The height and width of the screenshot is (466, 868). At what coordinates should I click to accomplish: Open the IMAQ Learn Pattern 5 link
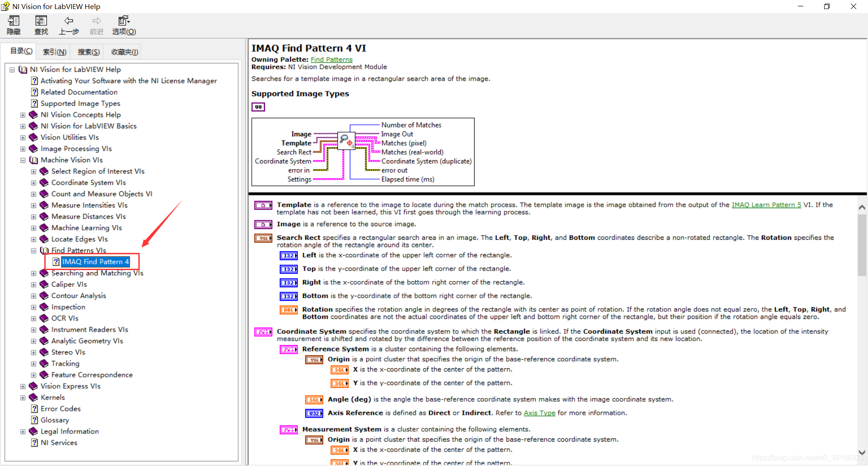coord(766,204)
